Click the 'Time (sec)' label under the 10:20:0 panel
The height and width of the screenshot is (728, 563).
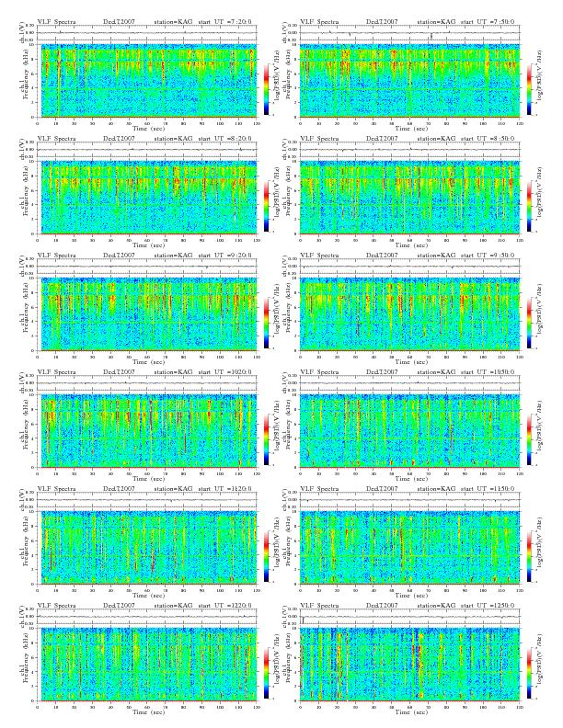point(148,479)
